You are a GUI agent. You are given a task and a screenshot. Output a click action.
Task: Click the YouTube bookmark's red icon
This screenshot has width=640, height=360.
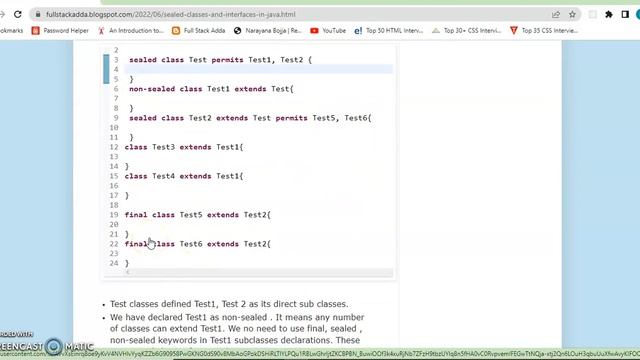point(314,31)
